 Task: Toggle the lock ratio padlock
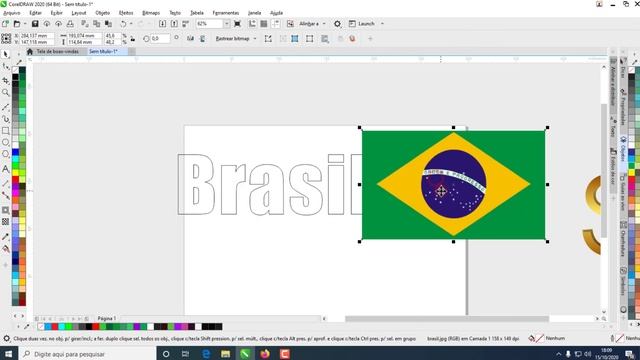pyautogui.click(x=133, y=39)
